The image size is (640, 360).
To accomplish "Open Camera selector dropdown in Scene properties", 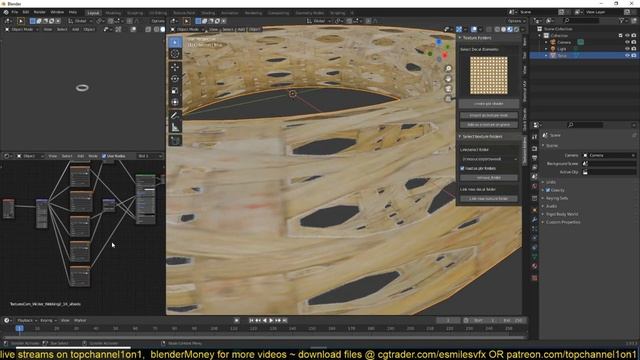I will [609, 155].
